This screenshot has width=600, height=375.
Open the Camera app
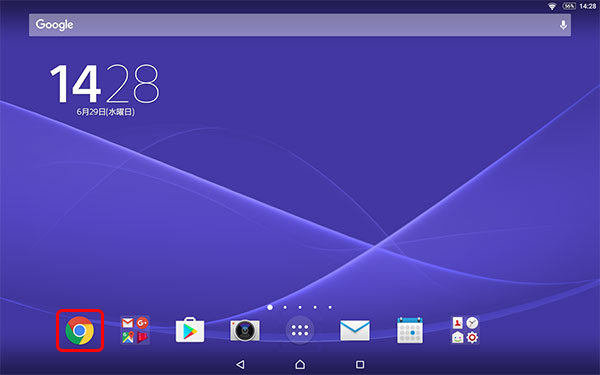(x=245, y=330)
